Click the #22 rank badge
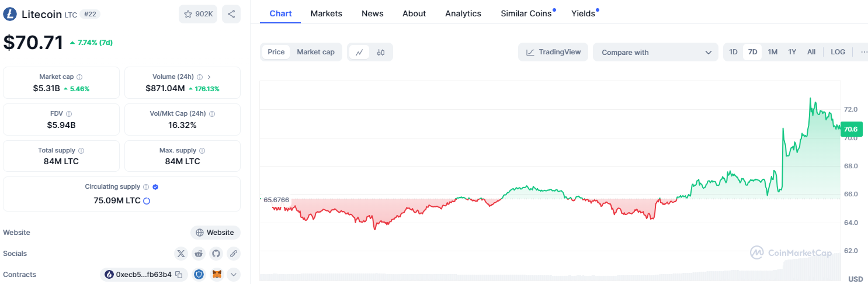 (89, 14)
